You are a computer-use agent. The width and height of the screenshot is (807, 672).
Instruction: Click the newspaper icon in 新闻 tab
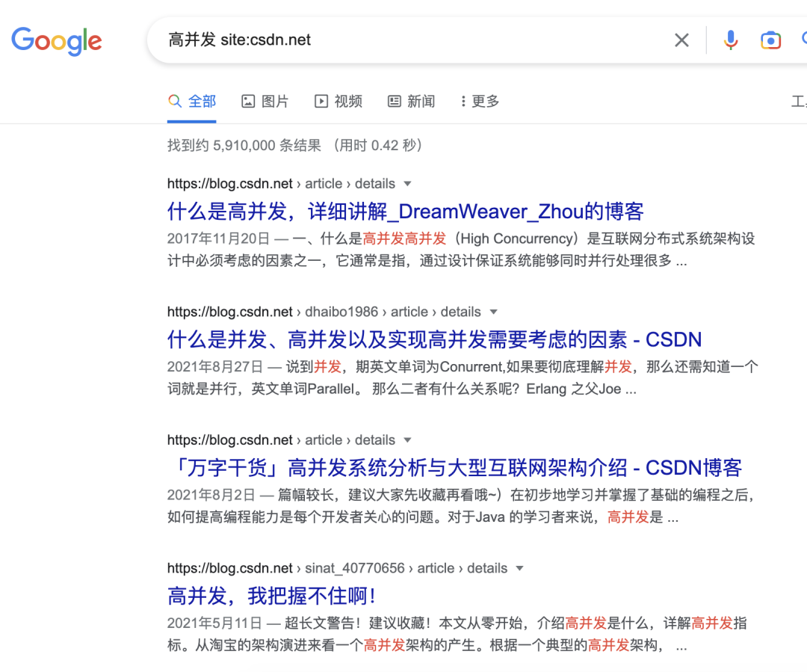coord(395,101)
